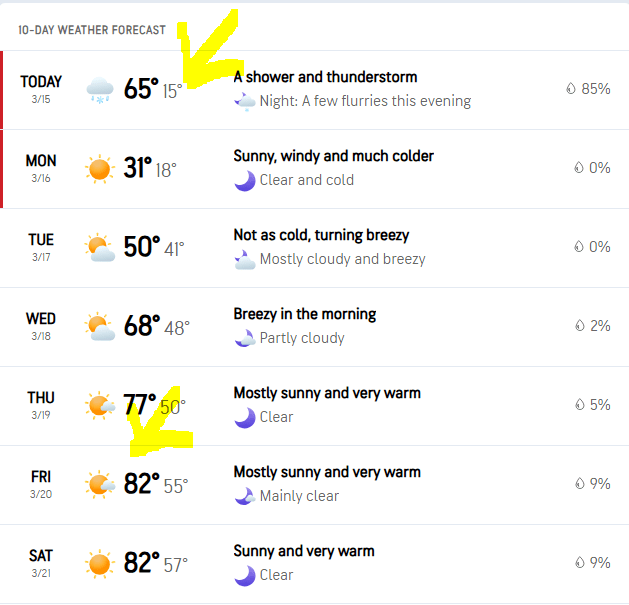Select the TUE 3/17 day label

tap(41, 247)
